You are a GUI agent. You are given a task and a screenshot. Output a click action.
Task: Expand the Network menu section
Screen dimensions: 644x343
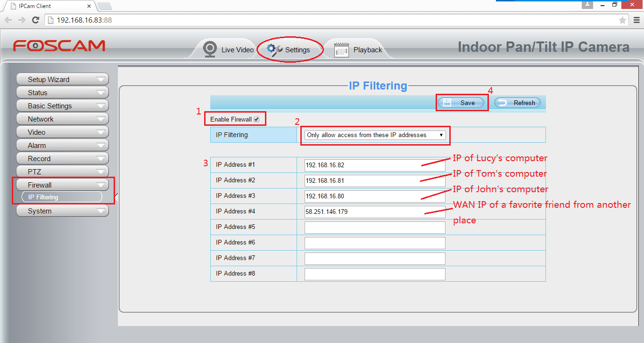[x=62, y=119]
